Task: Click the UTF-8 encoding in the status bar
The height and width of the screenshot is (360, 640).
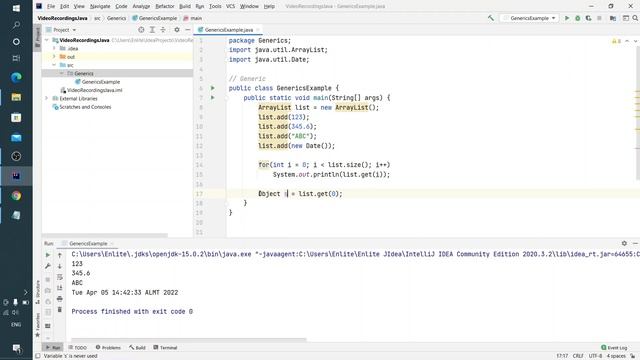Action: [595, 356]
